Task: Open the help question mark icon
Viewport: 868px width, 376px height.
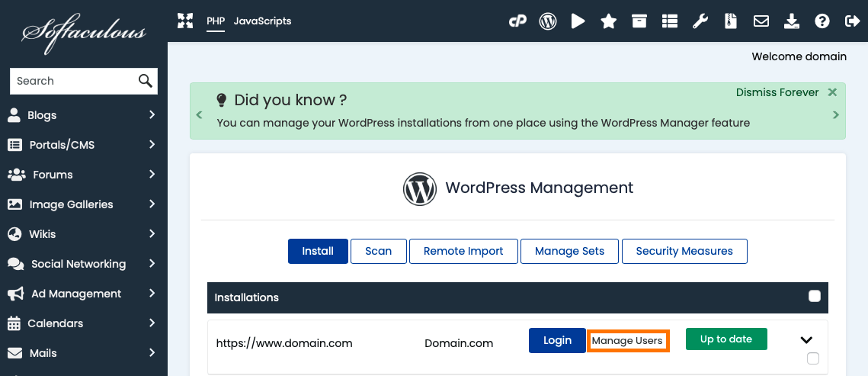Action: pos(822,21)
